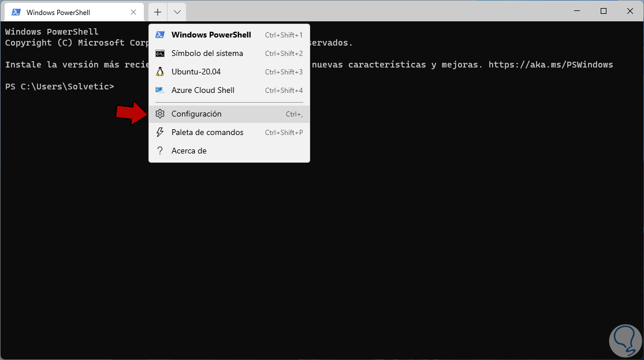Image resolution: width=644 pixels, height=360 pixels.
Task: Open the aka.ms/PSWindows link
Action: 550,65
